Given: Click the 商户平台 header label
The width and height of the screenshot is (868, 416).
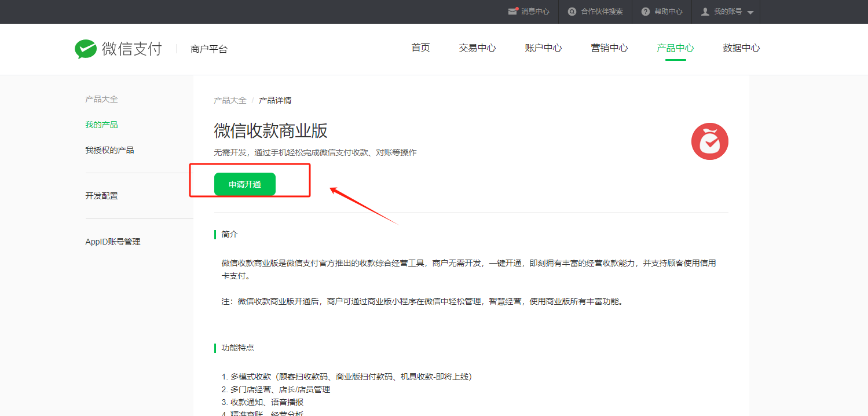Looking at the screenshot, I should click(x=209, y=49).
